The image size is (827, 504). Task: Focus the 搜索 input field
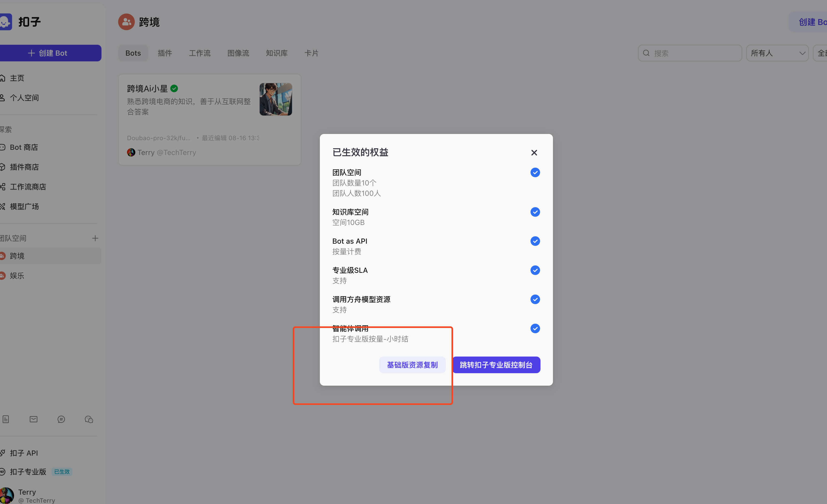690,53
